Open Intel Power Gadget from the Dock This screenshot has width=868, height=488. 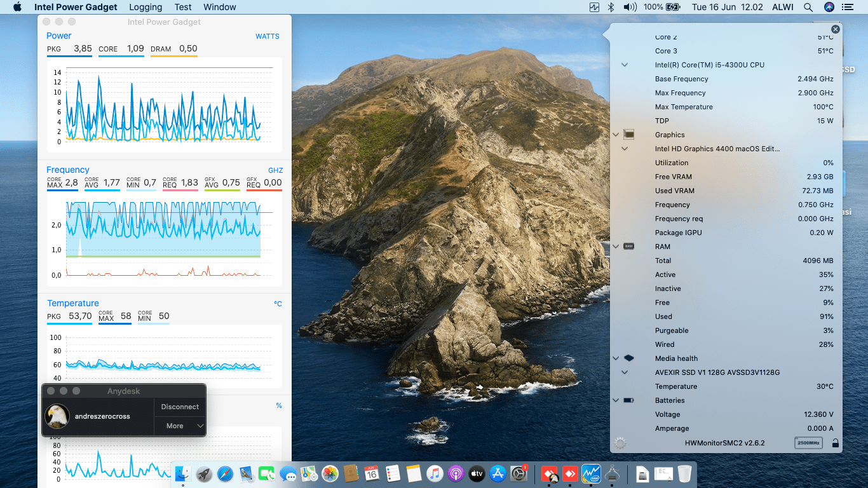[x=591, y=473]
